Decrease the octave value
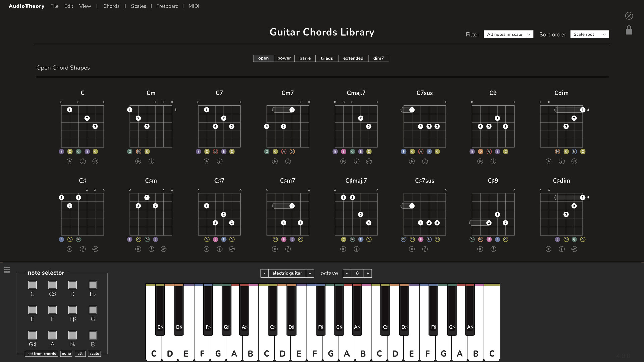 pyautogui.click(x=347, y=273)
